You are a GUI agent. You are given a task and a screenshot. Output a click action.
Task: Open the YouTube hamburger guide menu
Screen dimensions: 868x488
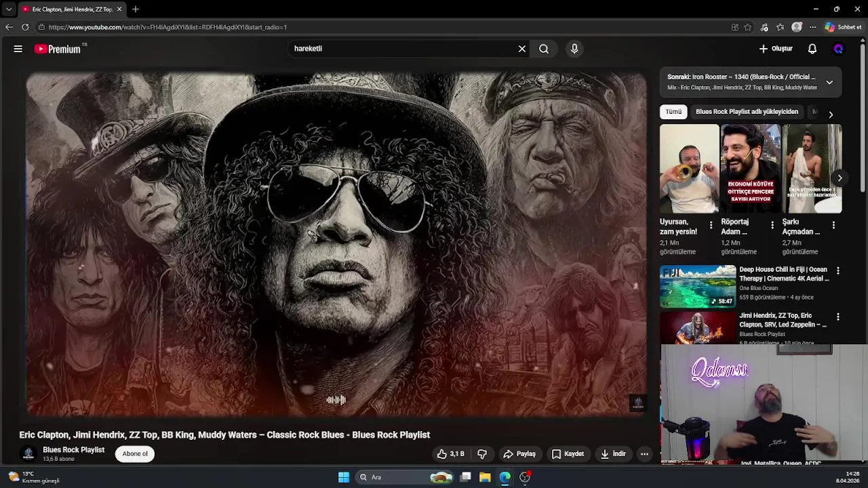pos(18,49)
